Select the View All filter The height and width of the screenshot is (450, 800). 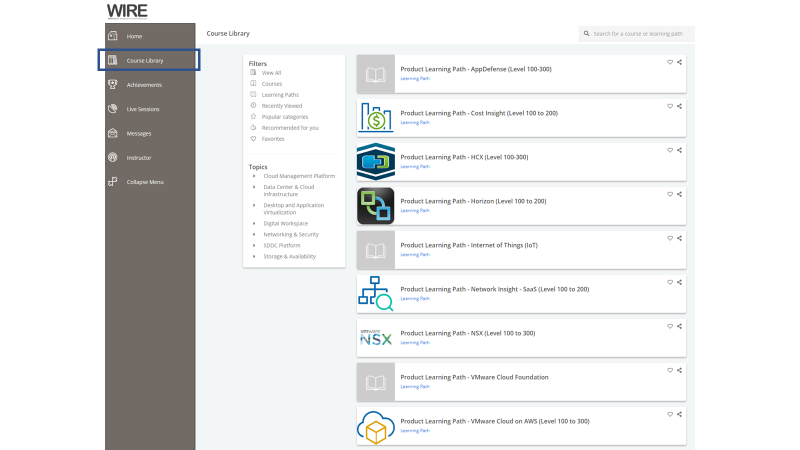pyautogui.click(x=271, y=73)
